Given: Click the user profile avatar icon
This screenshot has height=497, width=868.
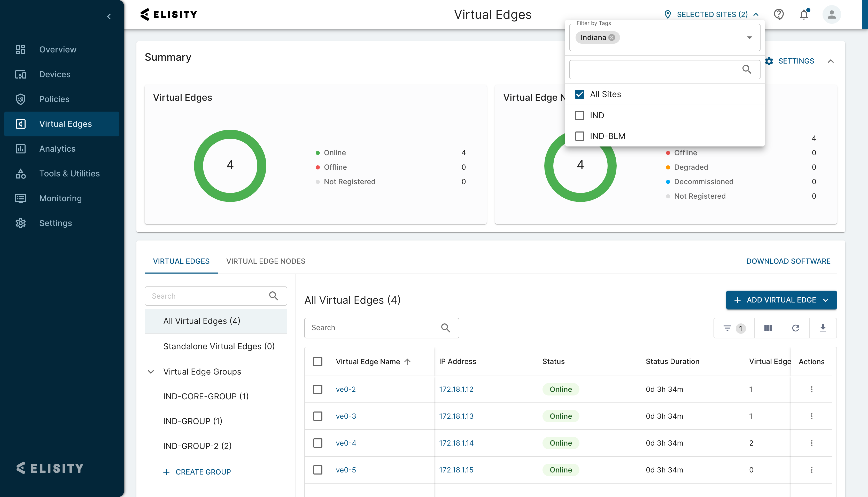Looking at the screenshot, I should pos(832,15).
